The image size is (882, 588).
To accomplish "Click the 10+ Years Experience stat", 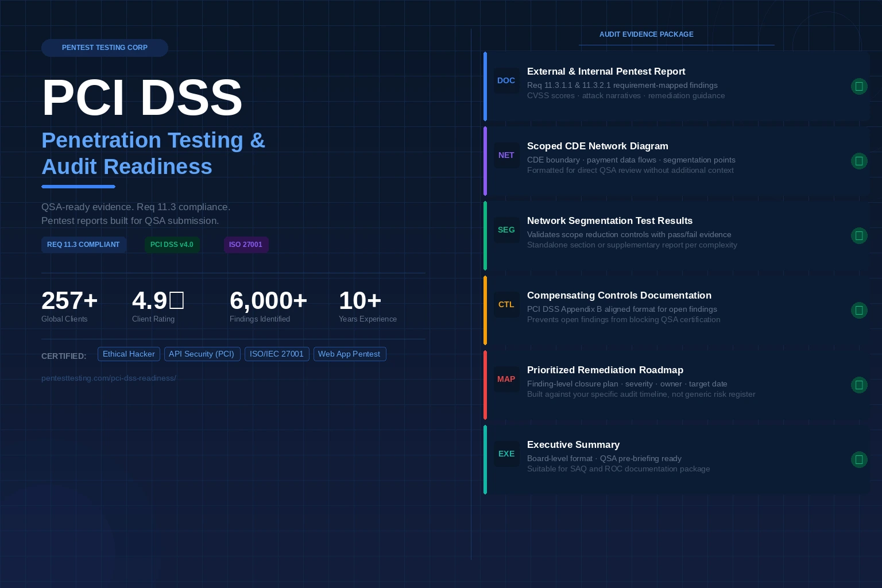I will (367, 306).
